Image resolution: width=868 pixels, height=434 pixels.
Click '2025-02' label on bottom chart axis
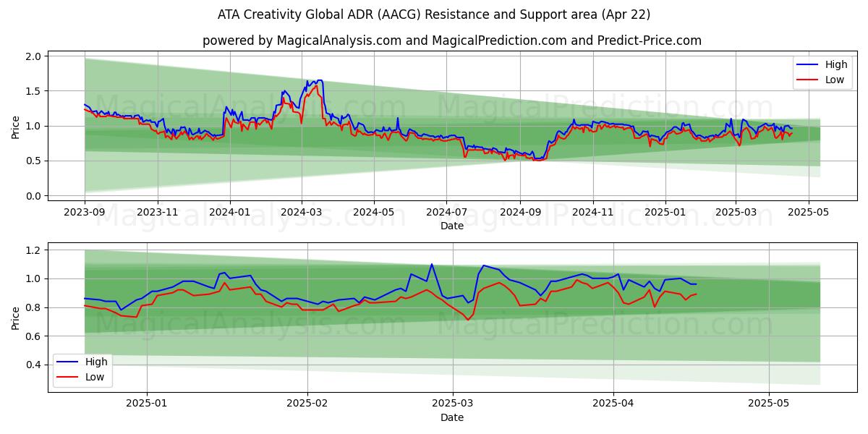[x=307, y=404]
